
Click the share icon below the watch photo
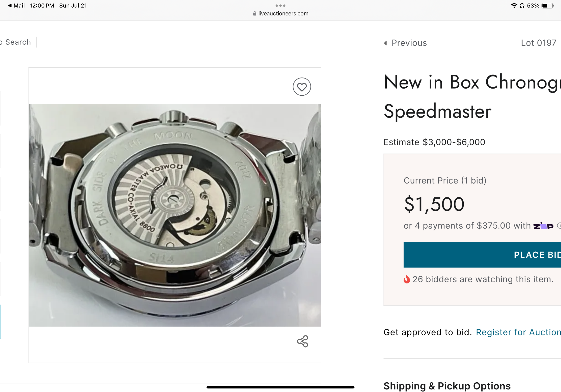(x=303, y=341)
